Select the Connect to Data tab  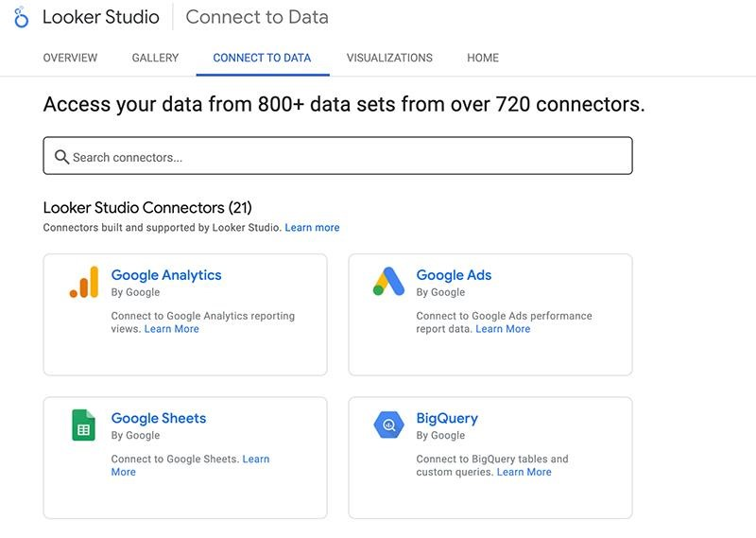pos(262,58)
